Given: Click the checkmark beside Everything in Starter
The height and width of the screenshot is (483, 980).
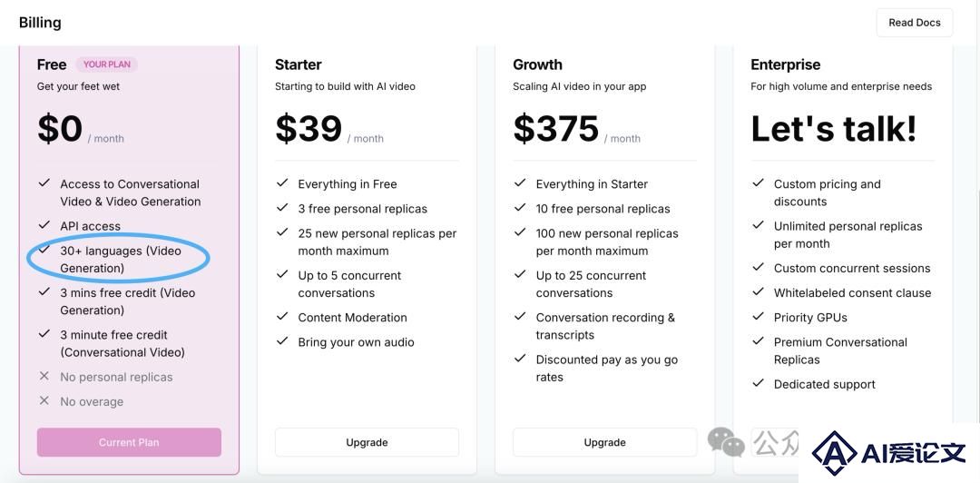Looking at the screenshot, I should coord(520,182).
